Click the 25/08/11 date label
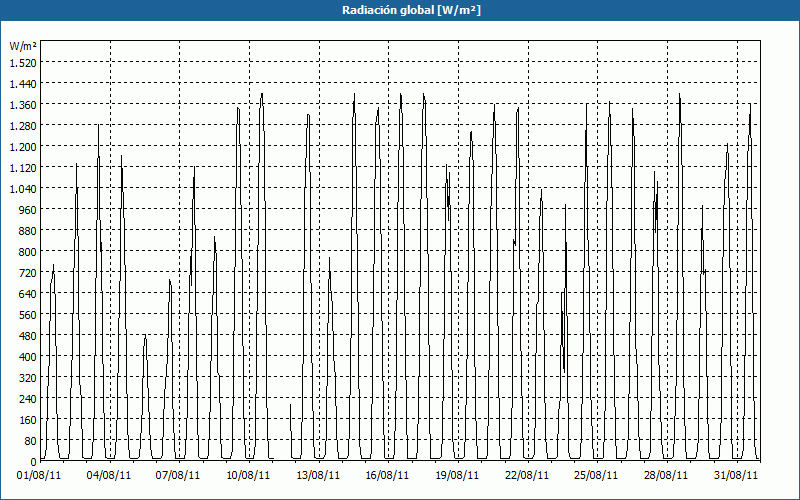This screenshot has width=800, height=500. click(x=596, y=476)
